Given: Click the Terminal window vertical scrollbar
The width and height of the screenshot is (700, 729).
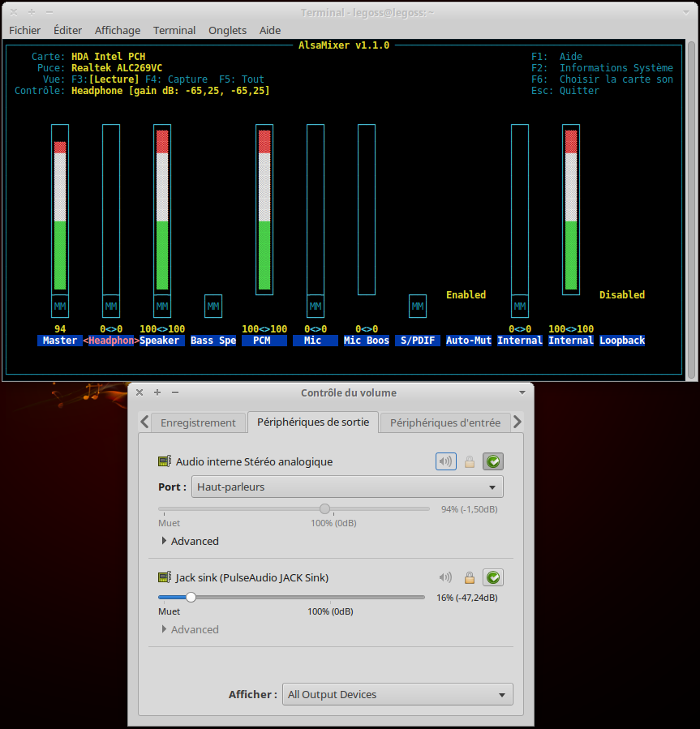Looking at the screenshot, I should coord(691,209).
